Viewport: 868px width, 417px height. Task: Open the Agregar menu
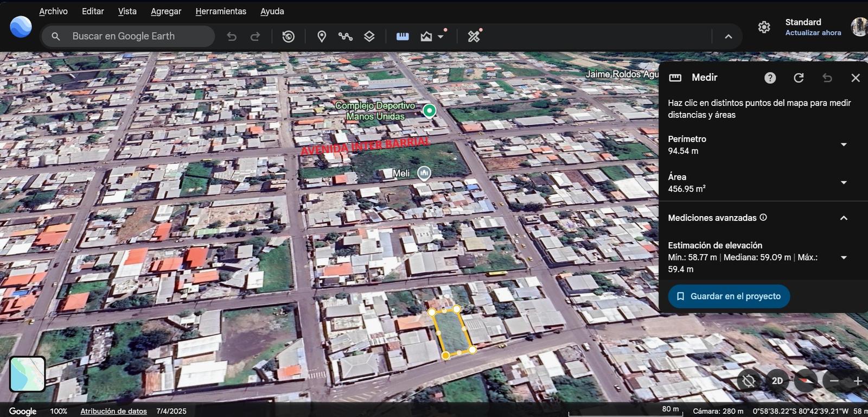166,11
